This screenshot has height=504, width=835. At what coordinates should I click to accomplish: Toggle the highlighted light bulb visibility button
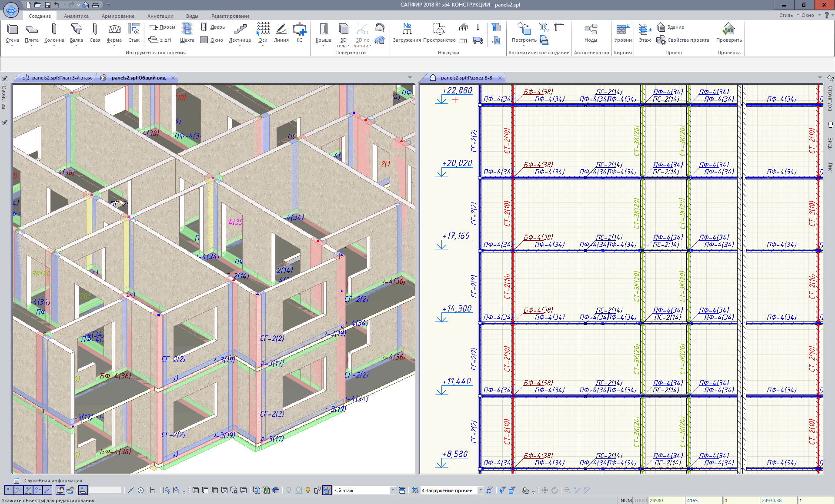tap(298, 490)
